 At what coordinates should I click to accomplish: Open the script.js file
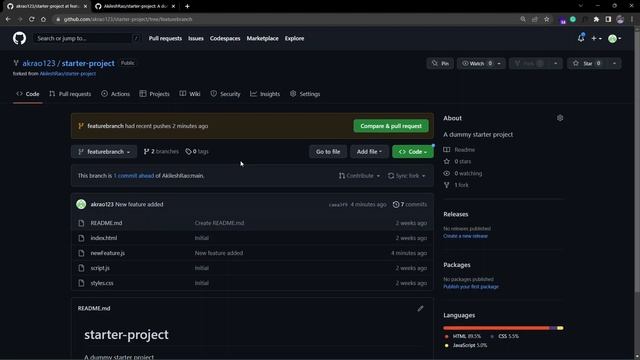(x=100, y=268)
